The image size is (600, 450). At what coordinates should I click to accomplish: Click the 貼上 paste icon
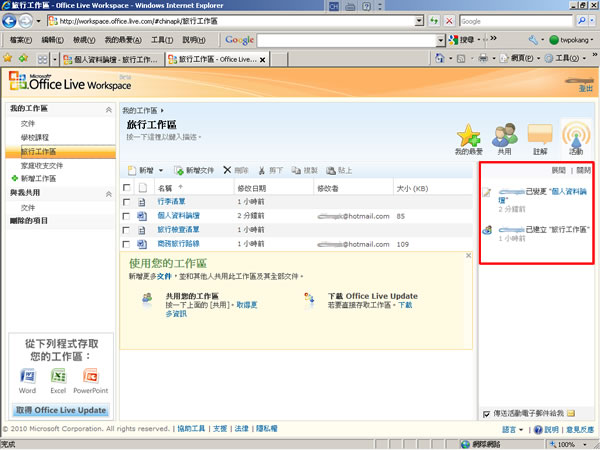click(331, 170)
